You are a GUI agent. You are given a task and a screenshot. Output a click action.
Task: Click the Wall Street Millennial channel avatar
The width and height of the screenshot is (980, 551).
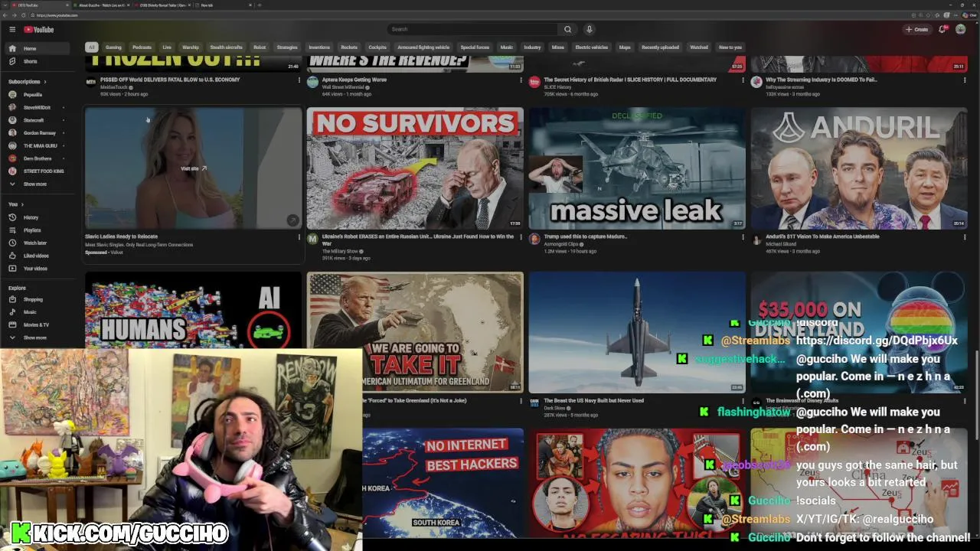pos(312,82)
